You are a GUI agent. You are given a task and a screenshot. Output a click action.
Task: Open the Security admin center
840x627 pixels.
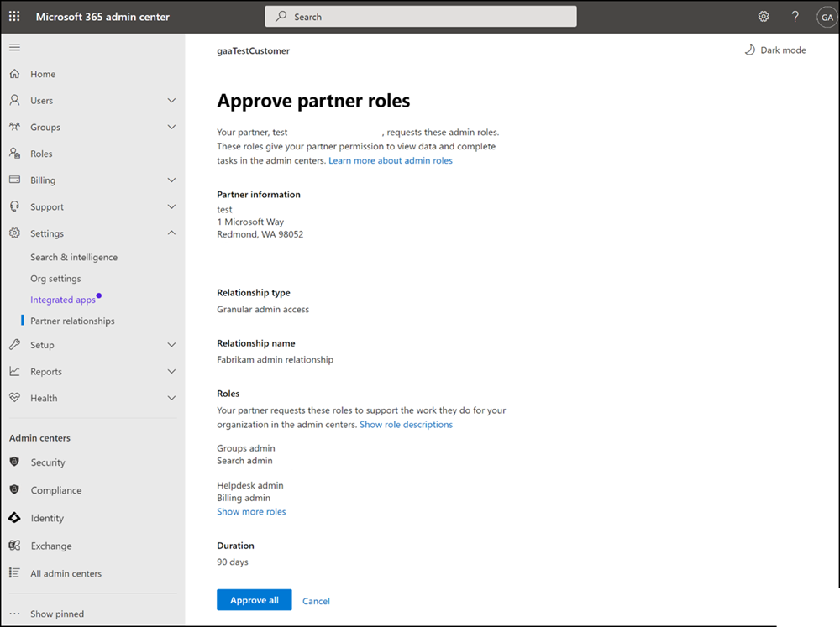pos(48,462)
